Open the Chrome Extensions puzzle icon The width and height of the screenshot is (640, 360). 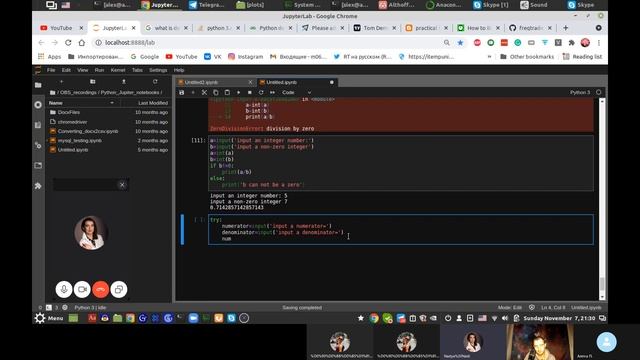click(571, 42)
